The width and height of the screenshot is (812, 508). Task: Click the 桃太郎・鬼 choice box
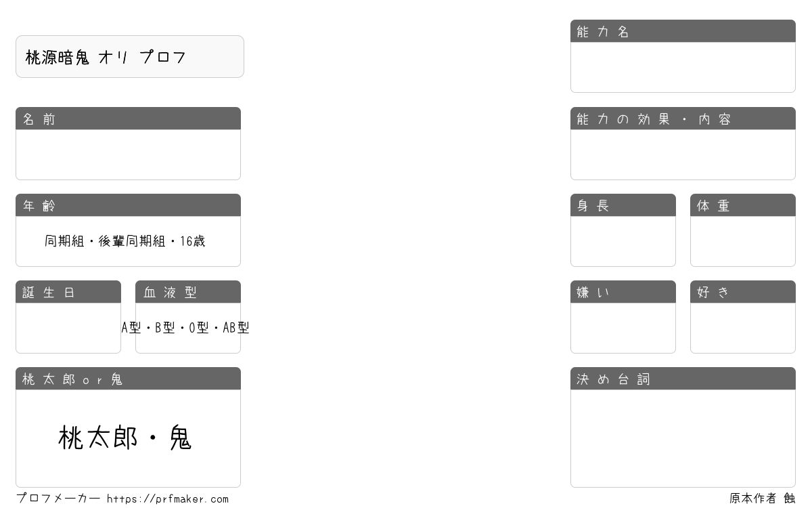click(128, 438)
